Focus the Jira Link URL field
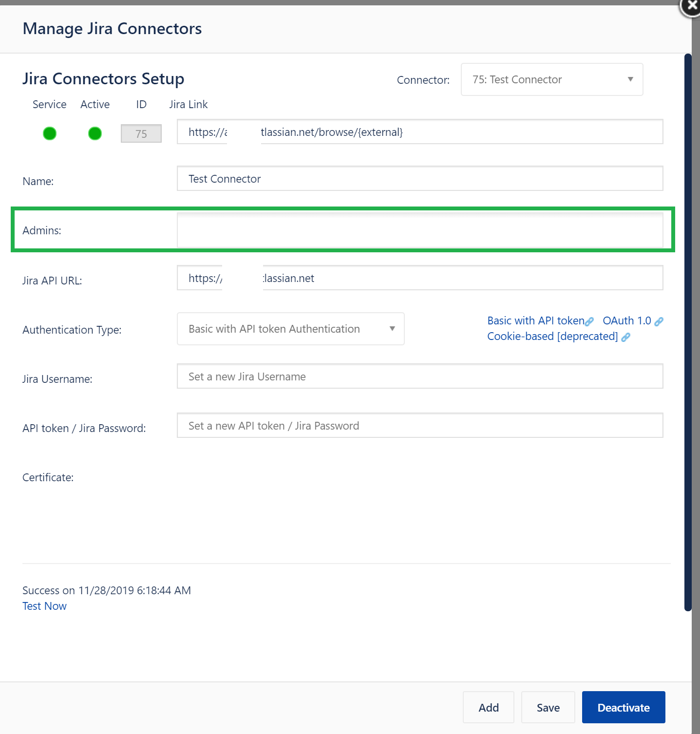Screen dimensions: 700x734 tap(420, 132)
